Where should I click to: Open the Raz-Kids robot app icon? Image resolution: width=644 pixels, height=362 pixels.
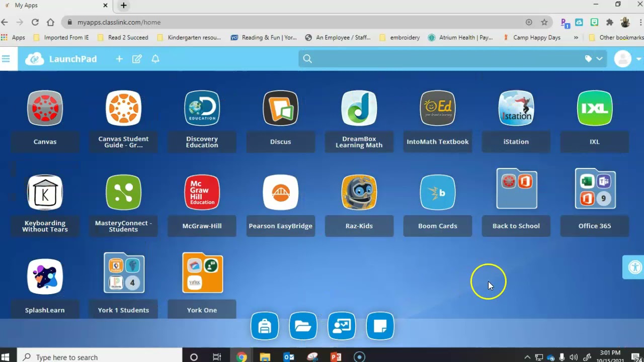pyautogui.click(x=359, y=193)
